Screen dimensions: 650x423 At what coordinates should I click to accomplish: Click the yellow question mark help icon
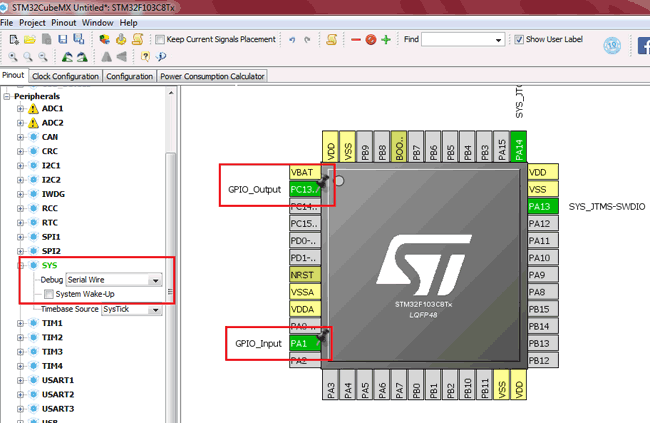click(145, 56)
